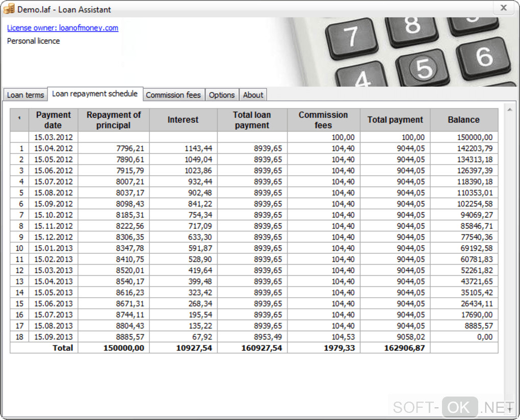Select the final balance cell 0,00
Screen dimensions: 520x420
pyautogui.click(x=463, y=337)
